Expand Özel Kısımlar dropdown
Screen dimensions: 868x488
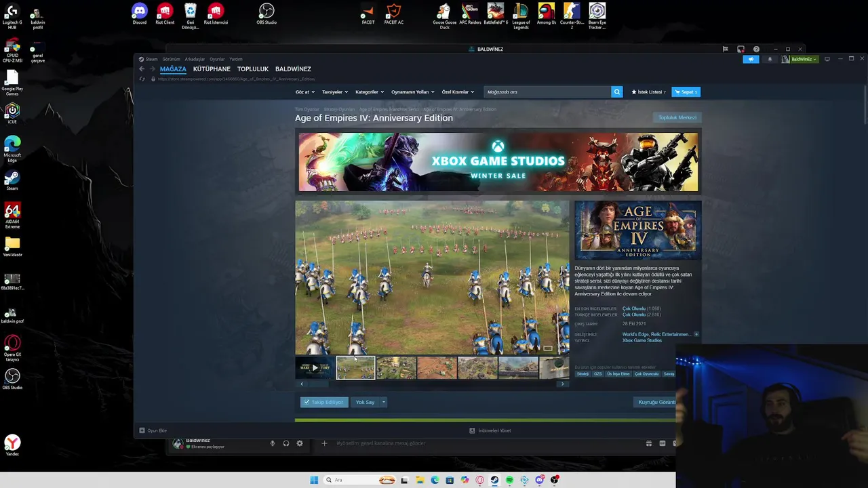pyautogui.click(x=458, y=91)
